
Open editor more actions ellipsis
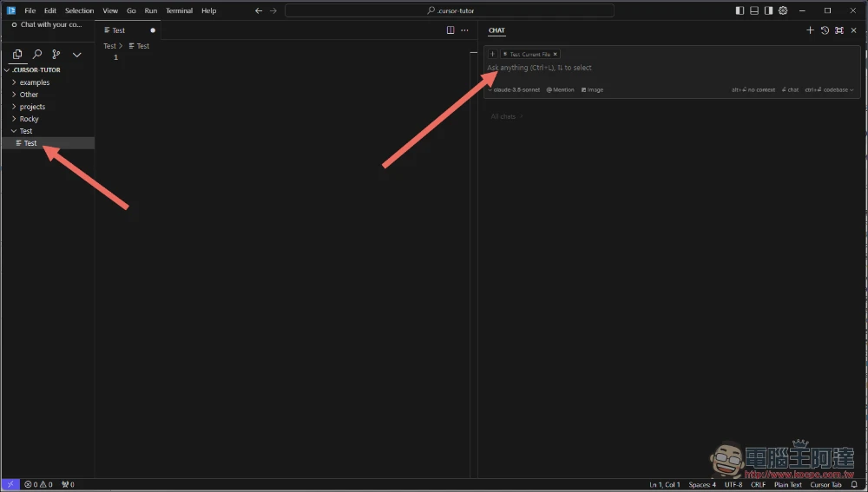[x=465, y=30]
